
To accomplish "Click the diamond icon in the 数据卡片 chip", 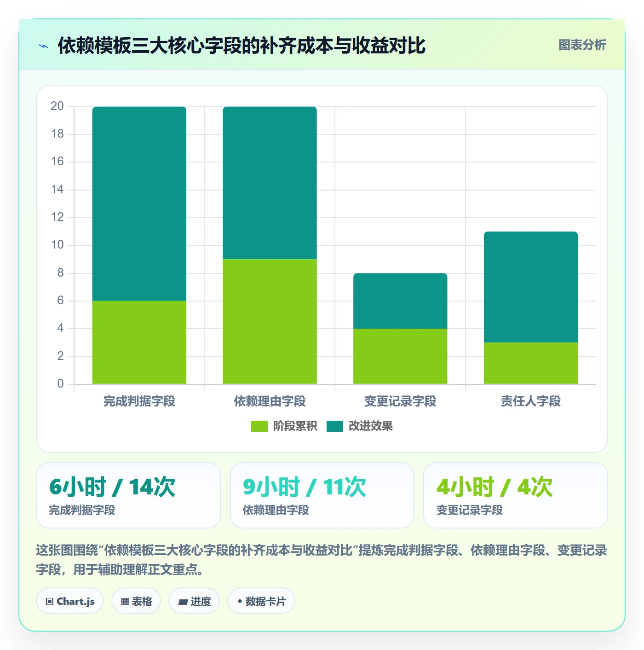I will coord(240,601).
